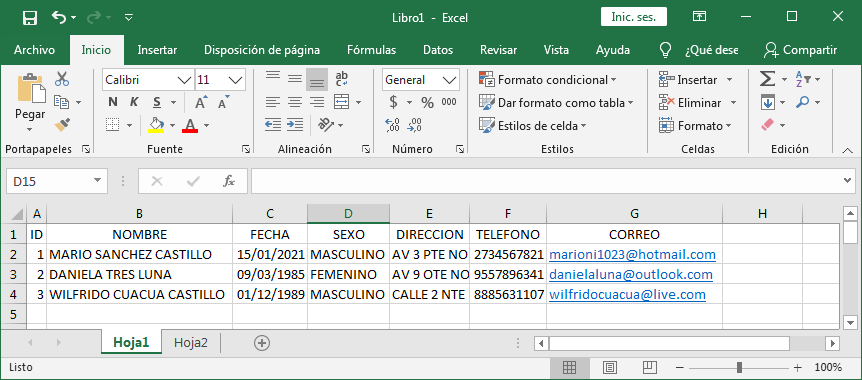Click the Clear eraser icon
Screen dimensions: 862x380
coord(767,125)
